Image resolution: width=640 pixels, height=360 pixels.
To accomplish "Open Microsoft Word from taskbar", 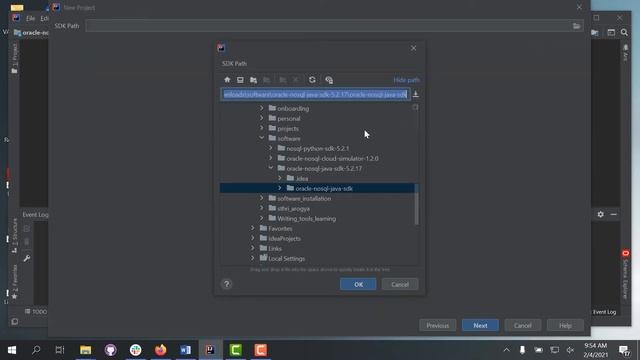I will tap(185, 350).
